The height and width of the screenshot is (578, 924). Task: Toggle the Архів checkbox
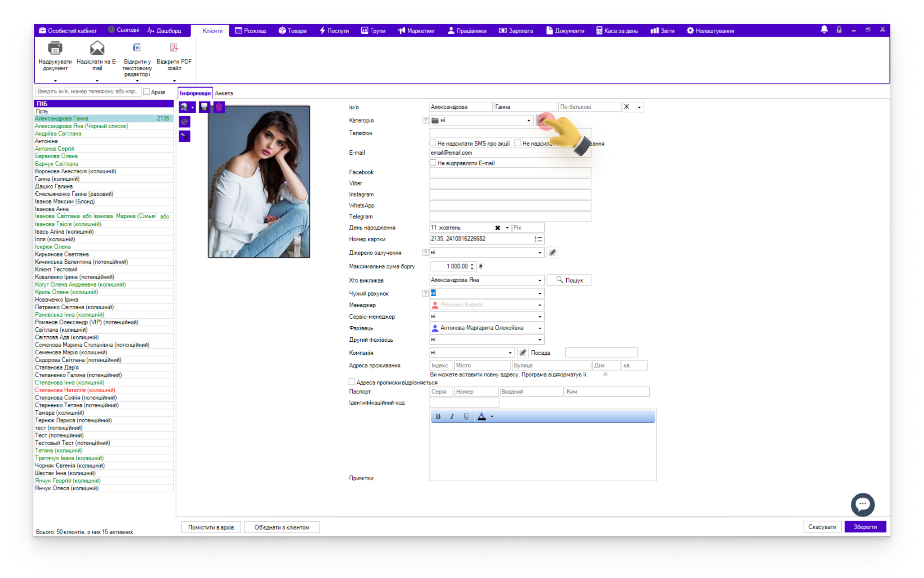pyautogui.click(x=146, y=92)
